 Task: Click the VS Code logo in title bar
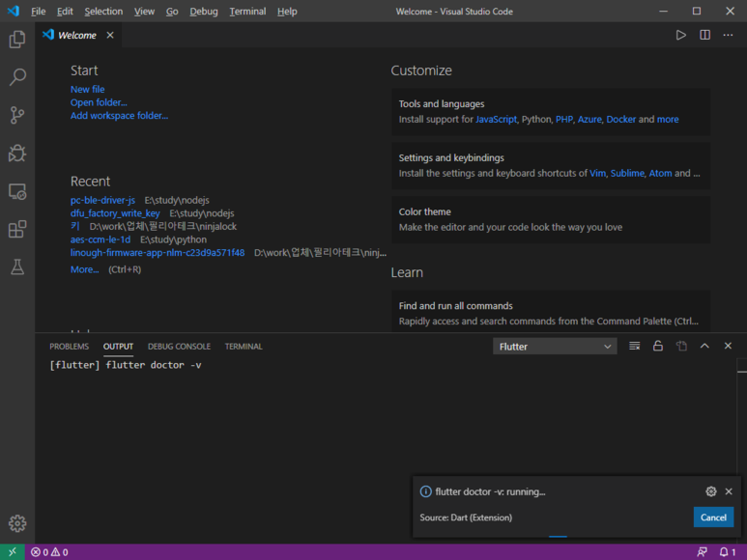click(x=14, y=11)
